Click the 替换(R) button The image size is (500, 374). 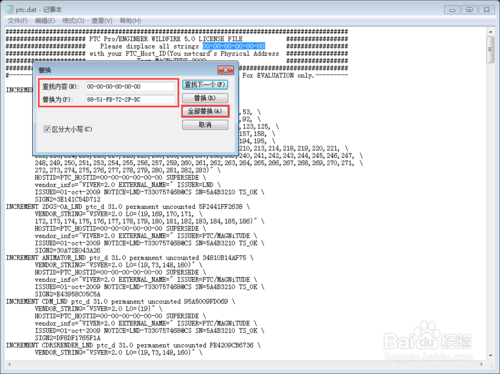click(x=205, y=98)
